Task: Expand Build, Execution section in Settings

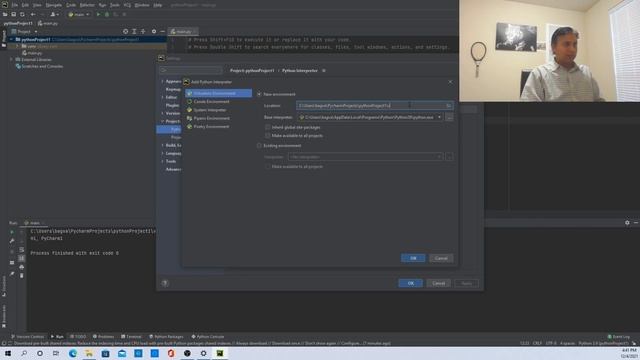Action: pyautogui.click(x=162, y=145)
